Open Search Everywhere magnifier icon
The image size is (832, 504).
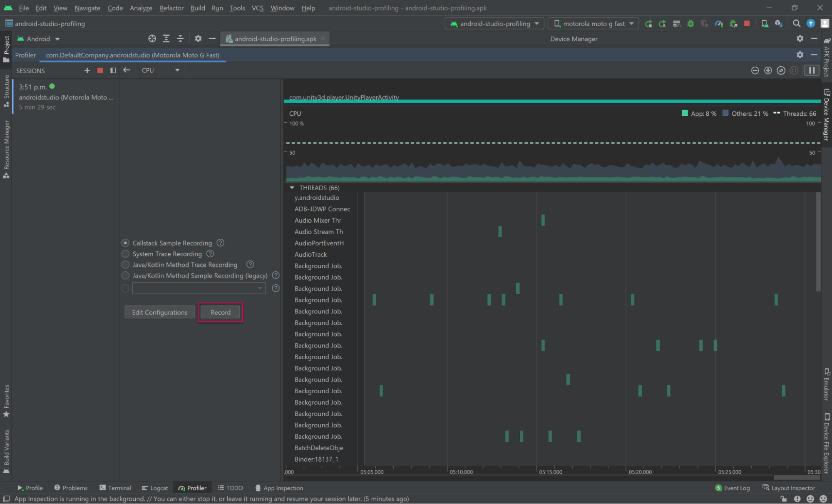796,24
